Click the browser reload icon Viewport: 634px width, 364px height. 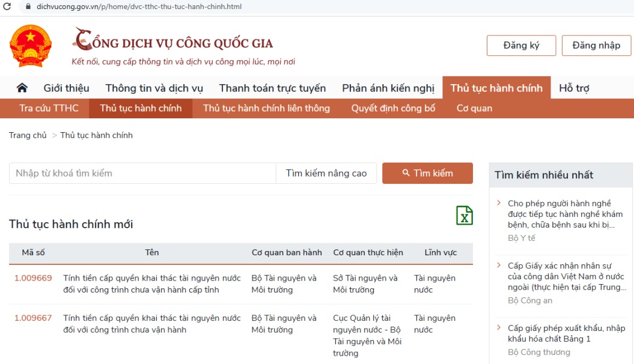(x=7, y=7)
